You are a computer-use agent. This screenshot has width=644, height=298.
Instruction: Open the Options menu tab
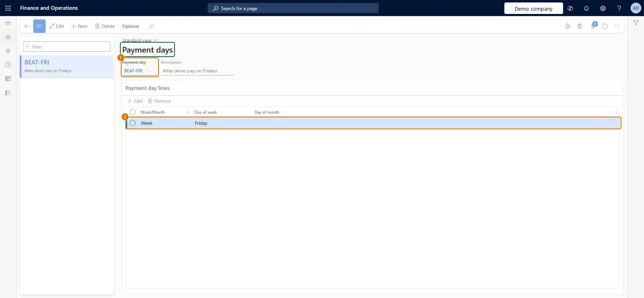pos(131,26)
